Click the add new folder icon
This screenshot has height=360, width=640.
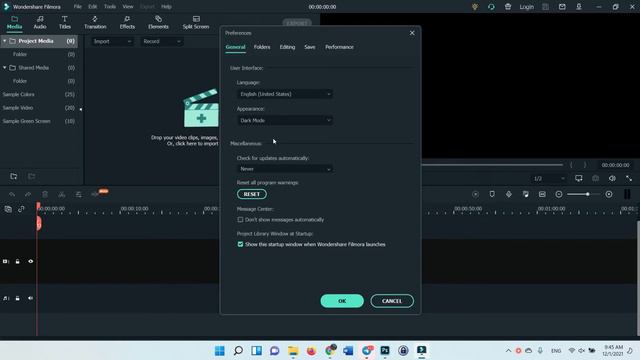pos(13,176)
